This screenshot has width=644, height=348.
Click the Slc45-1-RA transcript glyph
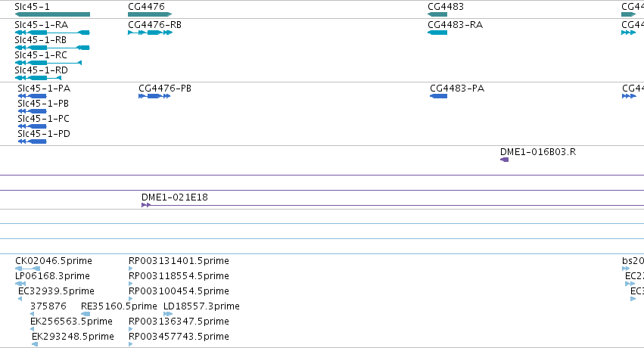point(52,33)
